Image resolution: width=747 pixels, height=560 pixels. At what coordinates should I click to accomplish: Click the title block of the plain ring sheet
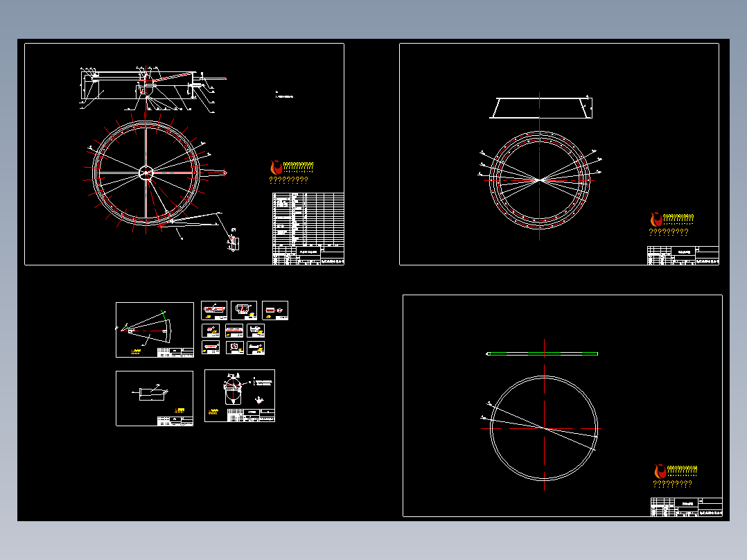pyautogui.click(x=687, y=507)
